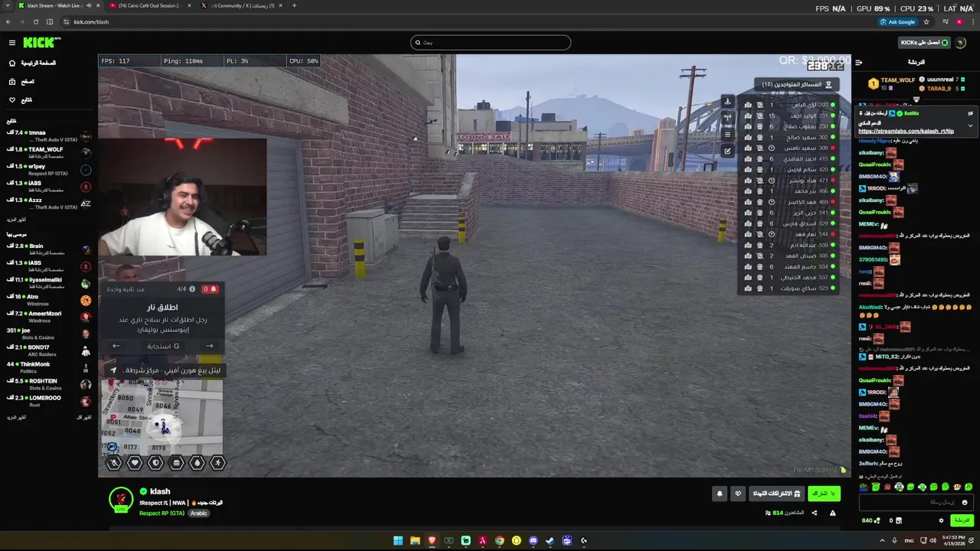Open LOMEROOO channel in sidebar
Image resolution: width=980 pixels, height=551 pixels.
(48, 401)
